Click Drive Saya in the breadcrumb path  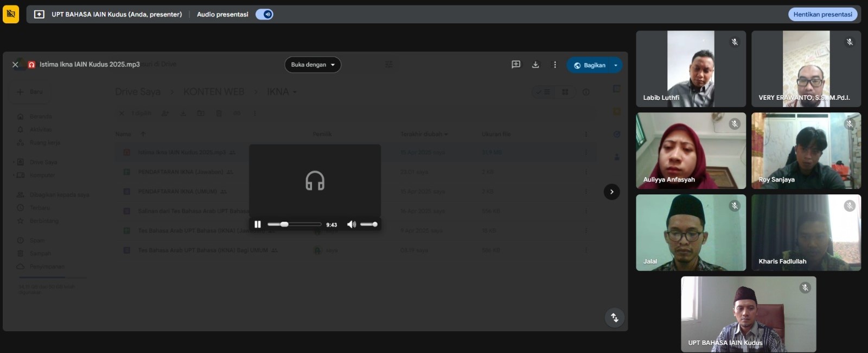pyautogui.click(x=138, y=92)
